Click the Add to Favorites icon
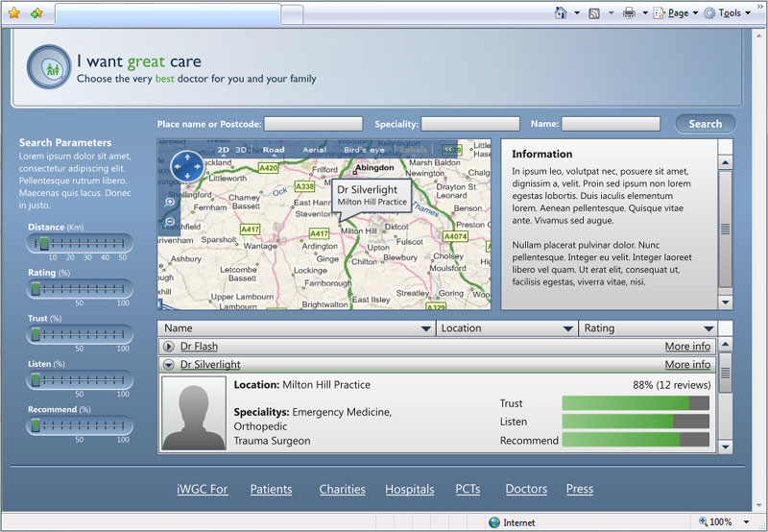The image size is (768, 532). point(36,13)
